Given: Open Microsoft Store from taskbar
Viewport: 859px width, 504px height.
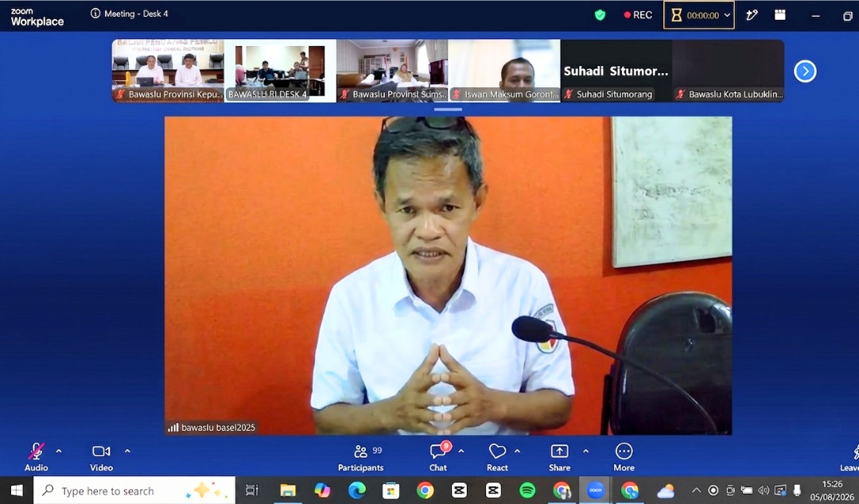Looking at the screenshot, I should click(391, 490).
